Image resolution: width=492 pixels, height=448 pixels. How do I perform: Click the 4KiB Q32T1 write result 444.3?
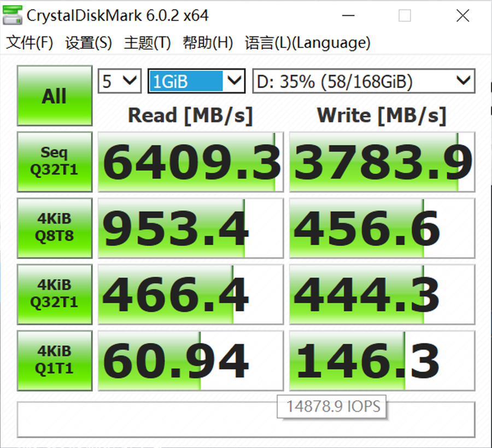tap(382, 294)
